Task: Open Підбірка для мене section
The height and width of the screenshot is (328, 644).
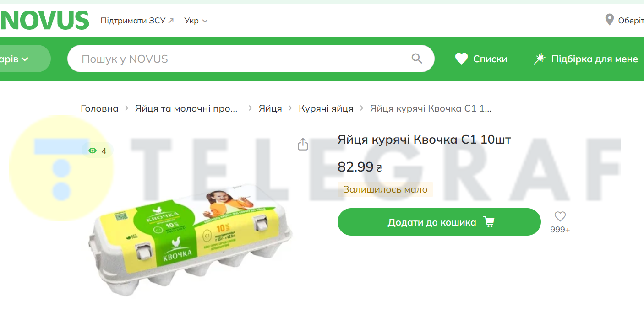Action: (595, 59)
